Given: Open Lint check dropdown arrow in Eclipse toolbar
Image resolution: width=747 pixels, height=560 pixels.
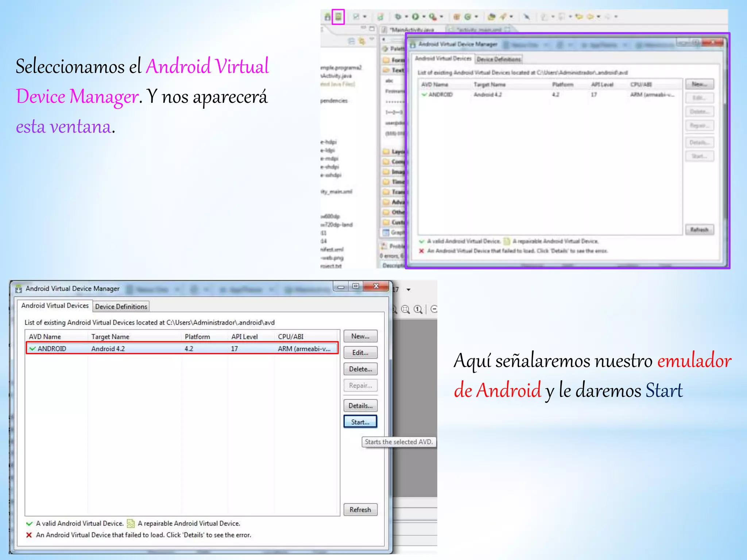Looking at the screenshot, I should coord(365,17).
